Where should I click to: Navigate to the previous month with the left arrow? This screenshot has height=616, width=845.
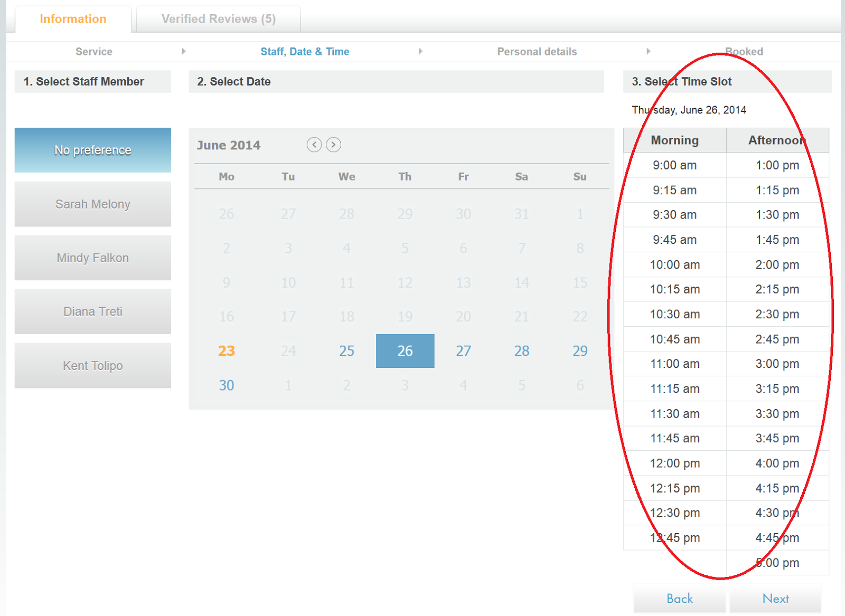tap(314, 145)
